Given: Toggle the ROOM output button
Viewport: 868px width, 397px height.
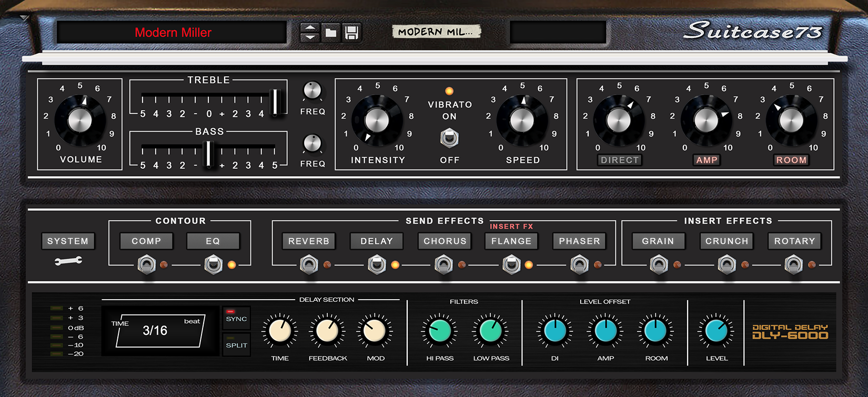Looking at the screenshot, I should (791, 160).
